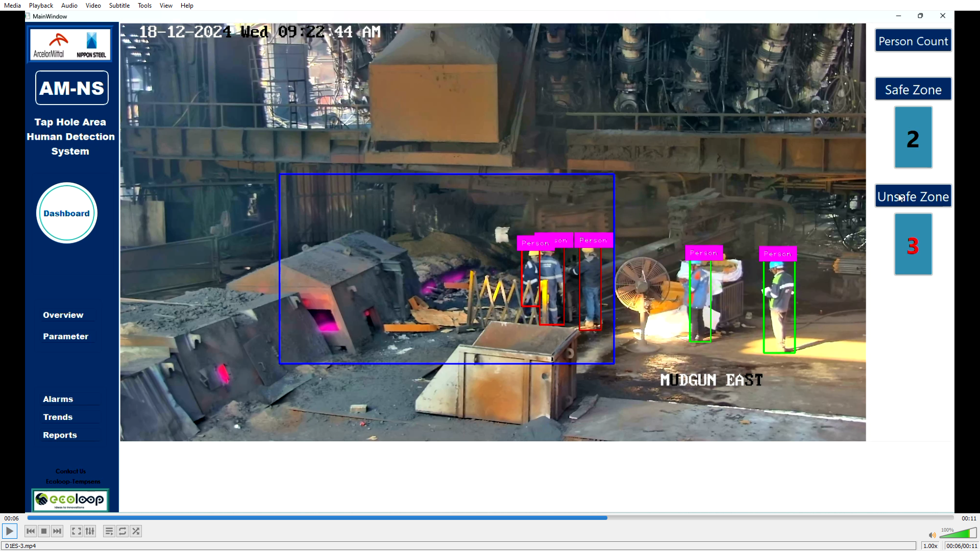Open the Subtitle menu
The image size is (980, 551).
[119, 6]
